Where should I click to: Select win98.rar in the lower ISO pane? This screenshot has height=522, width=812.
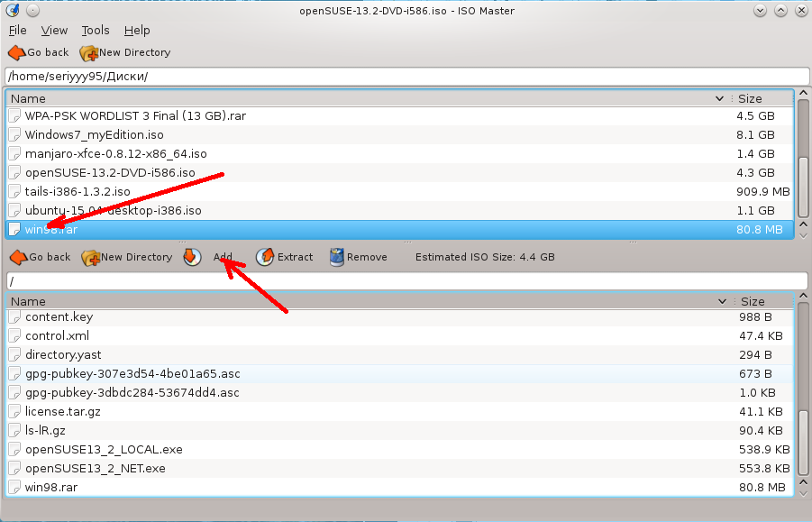[x=399, y=488]
